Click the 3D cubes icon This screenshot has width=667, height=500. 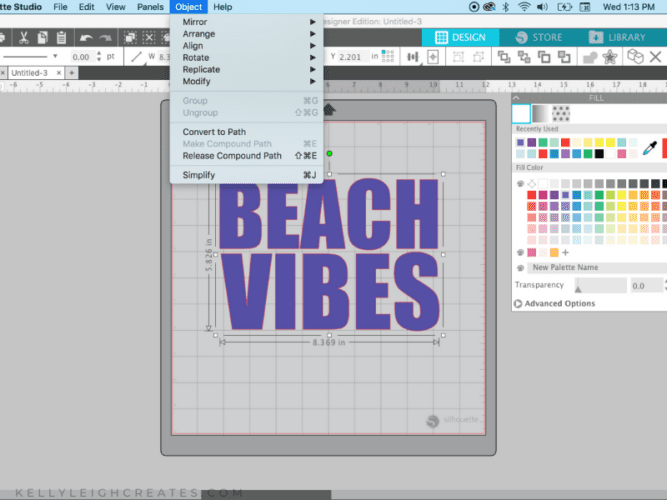tap(635, 57)
